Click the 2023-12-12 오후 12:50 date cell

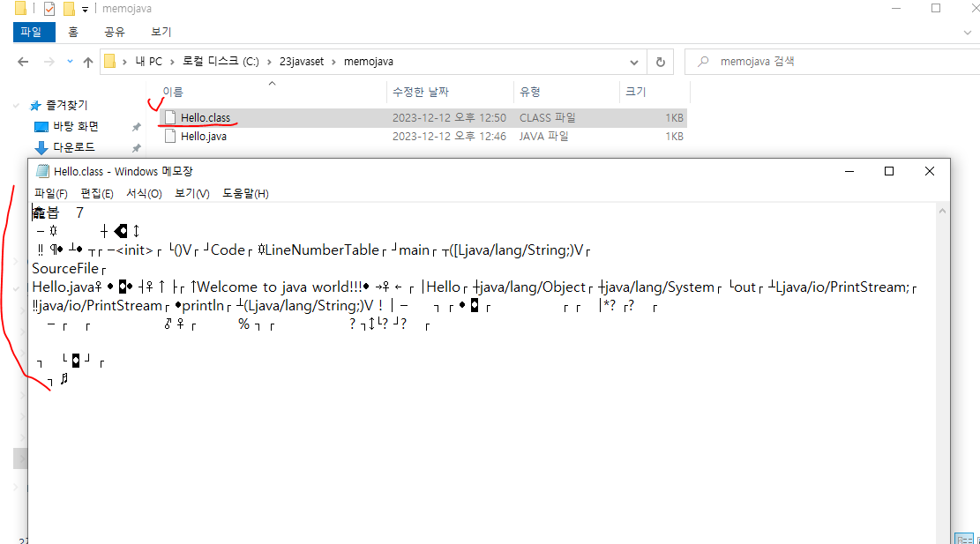click(449, 118)
